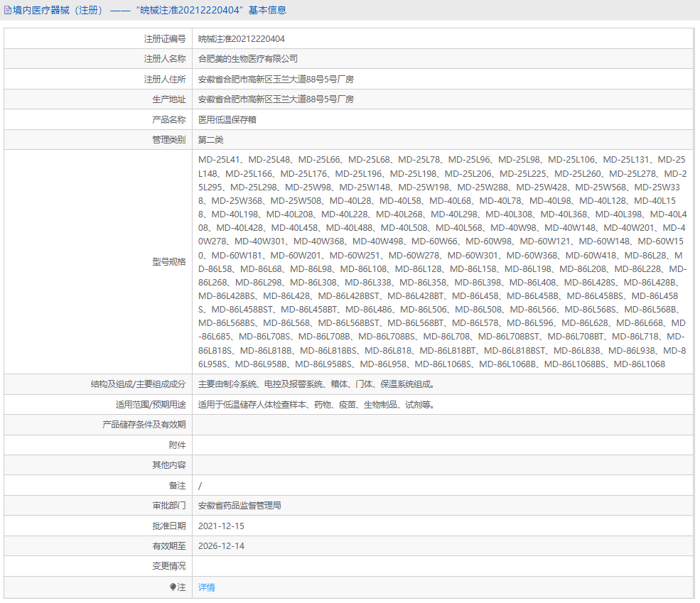Click the 变更情况 empty cell
Viewport: 700px width, 603px height.
click(355, 566)
